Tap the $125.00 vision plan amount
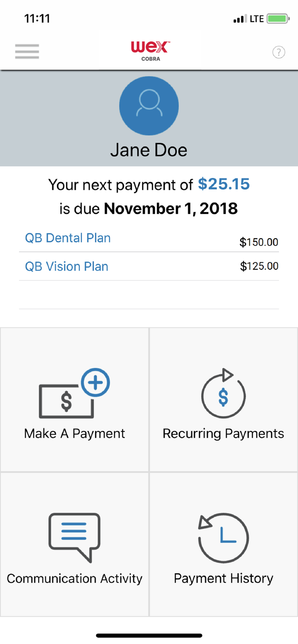 (258, 266)
